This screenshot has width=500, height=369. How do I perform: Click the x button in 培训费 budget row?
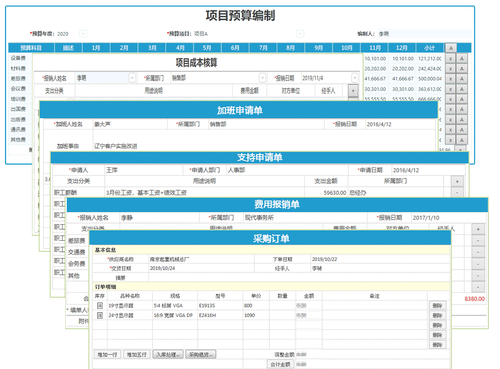[451, 99]
